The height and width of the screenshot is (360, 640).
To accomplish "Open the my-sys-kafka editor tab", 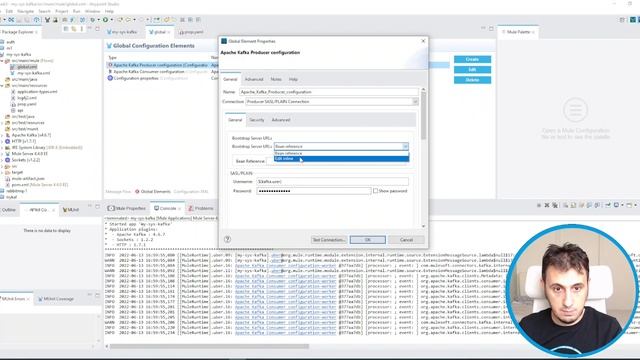I will coord(122,32).
